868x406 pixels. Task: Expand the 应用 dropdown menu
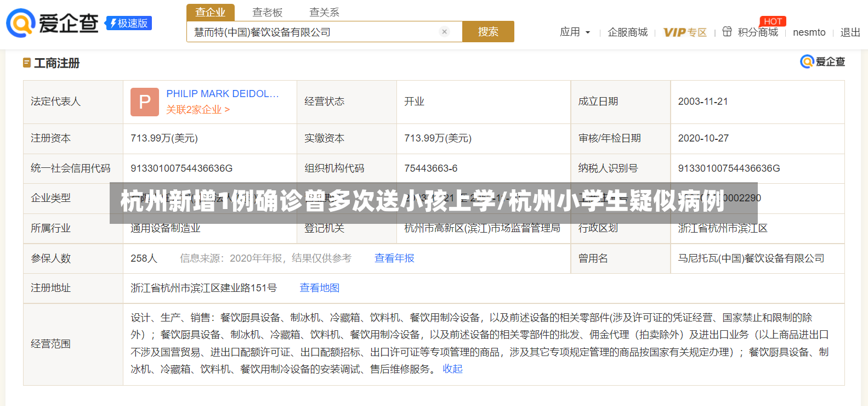pos(575,32)
